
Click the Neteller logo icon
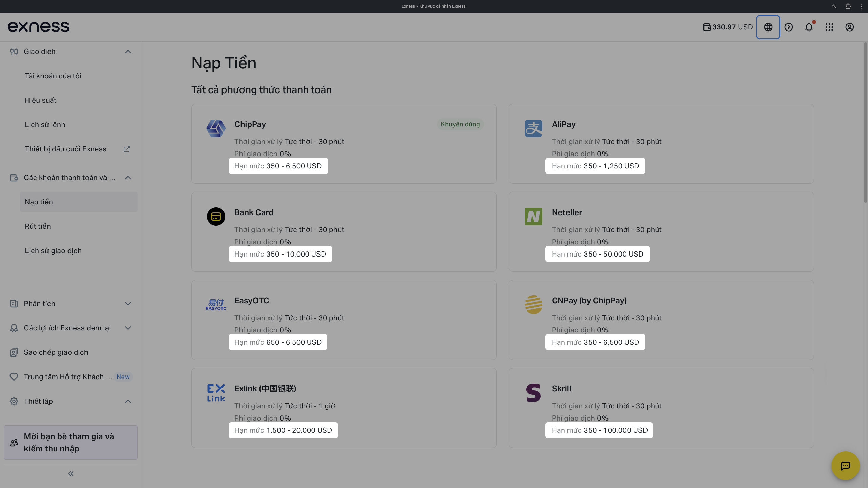534,217
